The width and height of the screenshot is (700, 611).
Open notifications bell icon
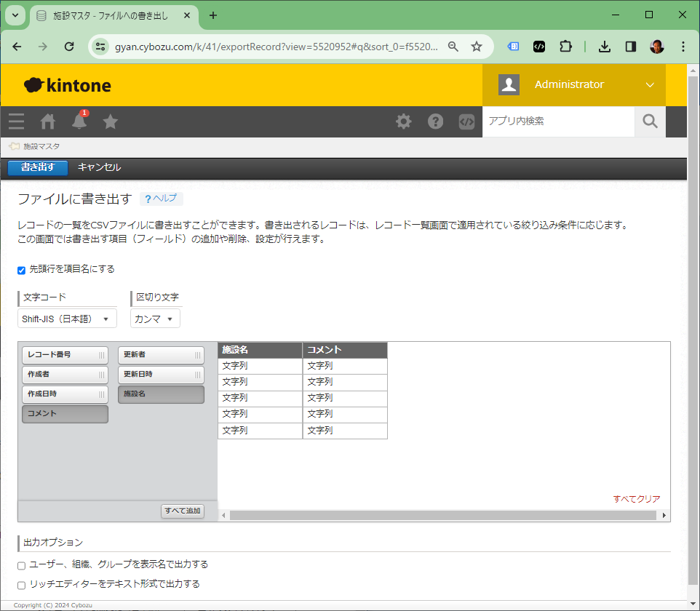[79, 121]
